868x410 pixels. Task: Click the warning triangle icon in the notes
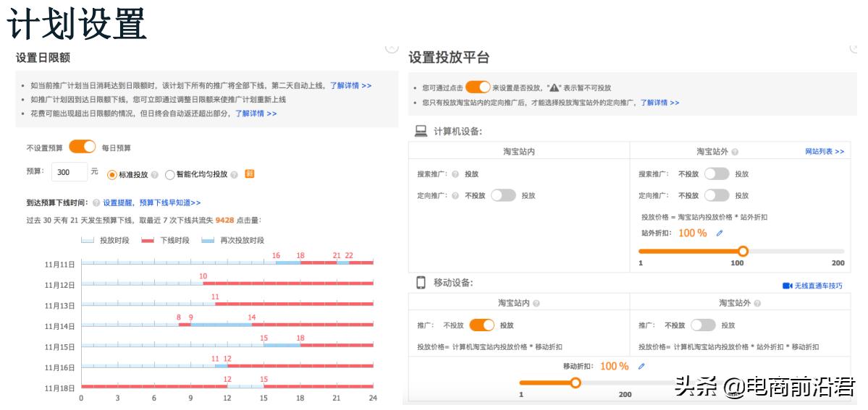554,88
